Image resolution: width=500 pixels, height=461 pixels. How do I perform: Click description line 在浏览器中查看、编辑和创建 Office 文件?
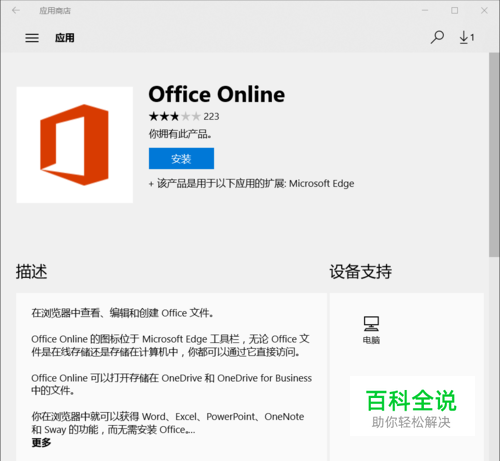[x=122, y=313]
